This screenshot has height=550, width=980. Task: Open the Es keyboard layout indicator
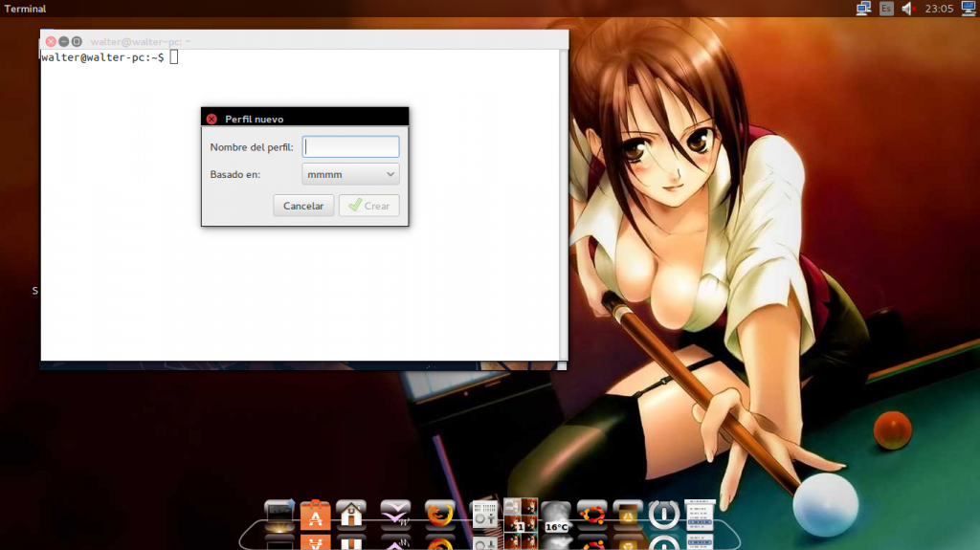click(x=885, y=8)
